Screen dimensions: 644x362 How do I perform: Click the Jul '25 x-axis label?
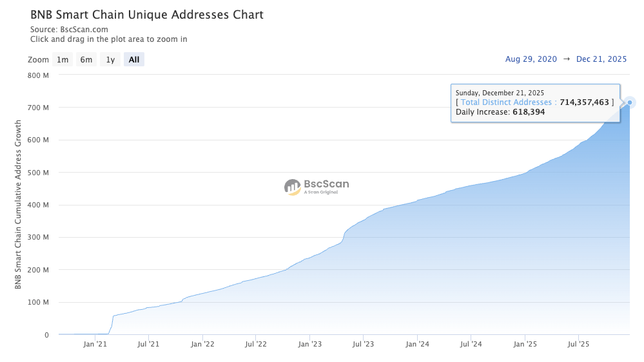(x=578, y=344)
